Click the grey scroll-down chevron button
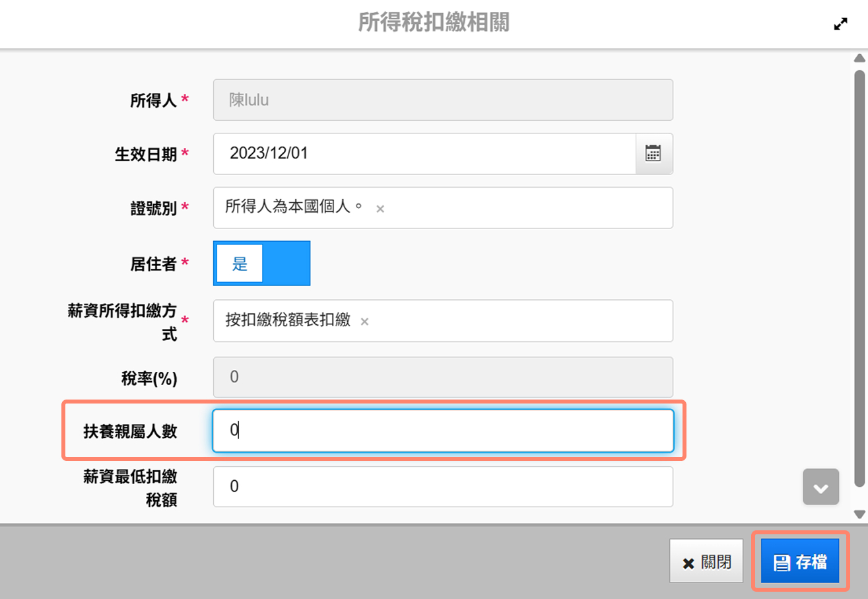This screenshot has width=868, height=599. pyautogui.click(x=820, y=487)
